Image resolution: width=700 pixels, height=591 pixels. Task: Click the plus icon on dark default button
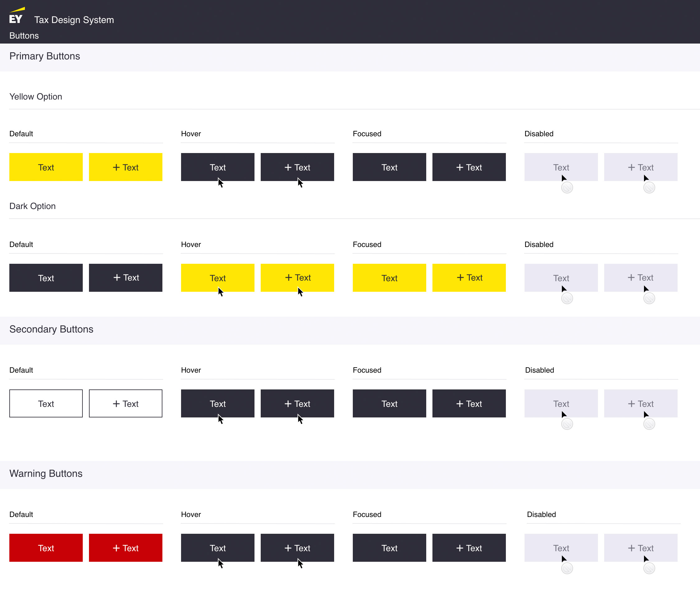[117, 277]
